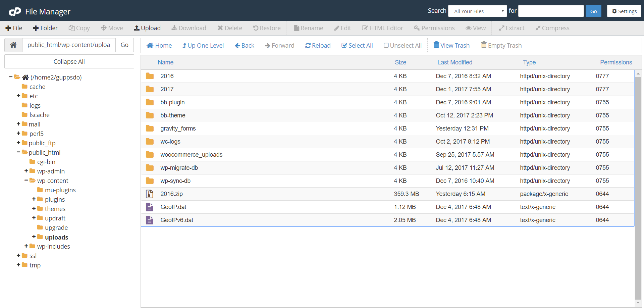Create a new folder with the Folder button
Image resolution: width=644 pixels, height=308 pixels.
(45, 28)
